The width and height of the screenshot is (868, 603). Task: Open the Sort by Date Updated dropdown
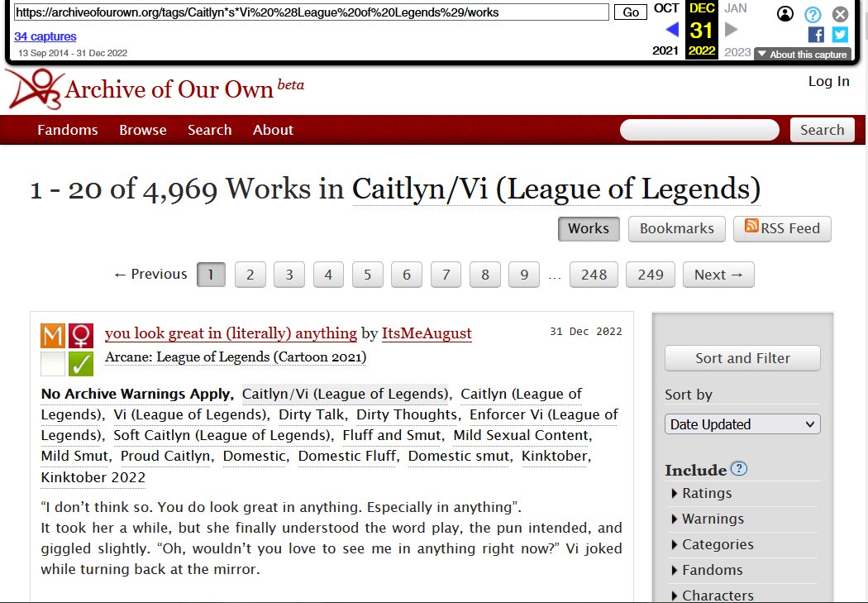tap(742, 424)
